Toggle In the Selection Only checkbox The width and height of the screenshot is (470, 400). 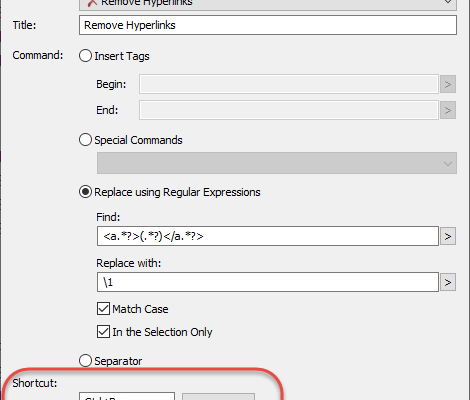pos(103,332)
